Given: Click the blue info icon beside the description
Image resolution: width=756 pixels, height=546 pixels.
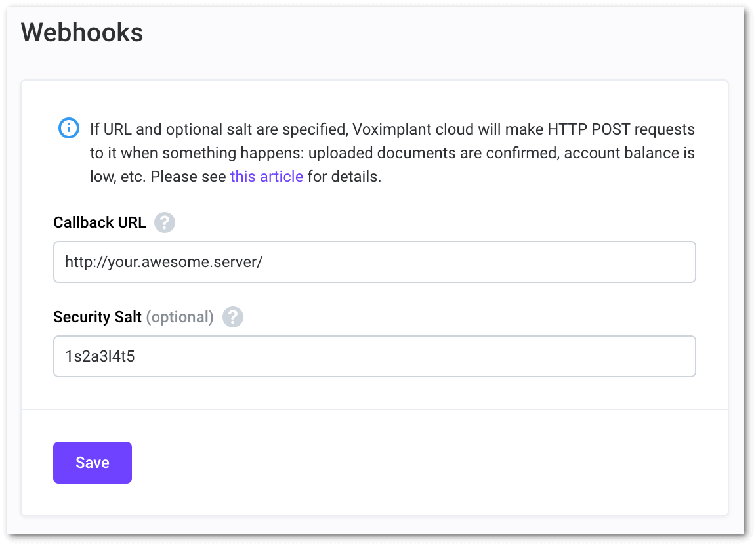Looking at the screenshot, I should [x=68, y=129].
